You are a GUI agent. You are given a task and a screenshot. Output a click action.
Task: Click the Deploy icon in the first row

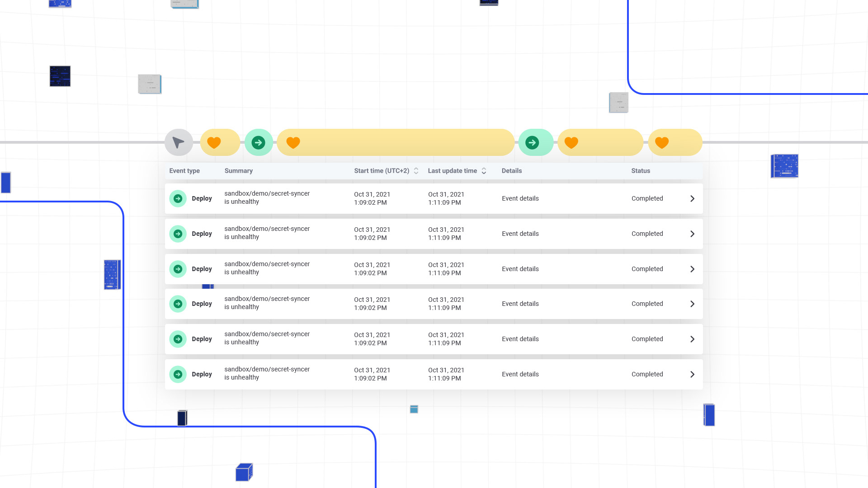coord(178,199)
